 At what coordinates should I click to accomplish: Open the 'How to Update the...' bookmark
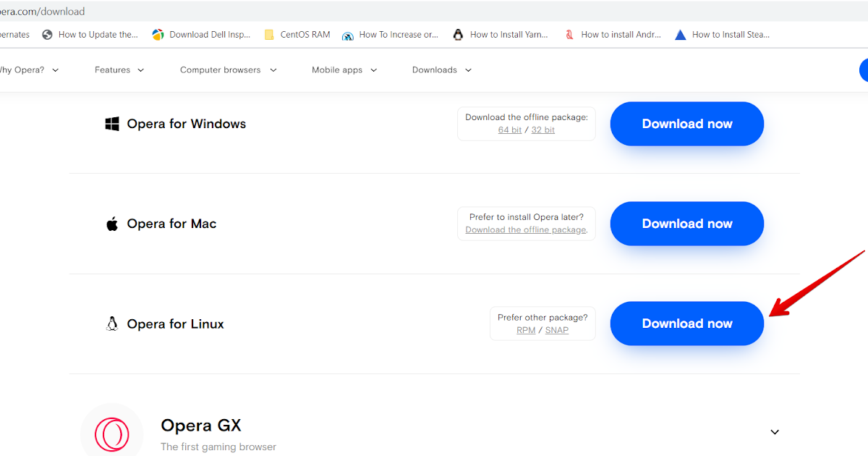(x=90, y=34)
